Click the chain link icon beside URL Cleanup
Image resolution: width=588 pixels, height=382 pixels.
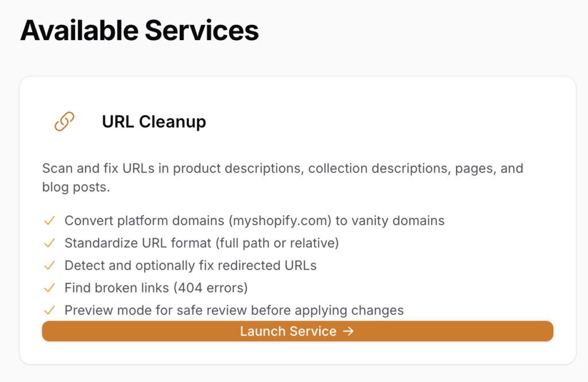[64, 122]
